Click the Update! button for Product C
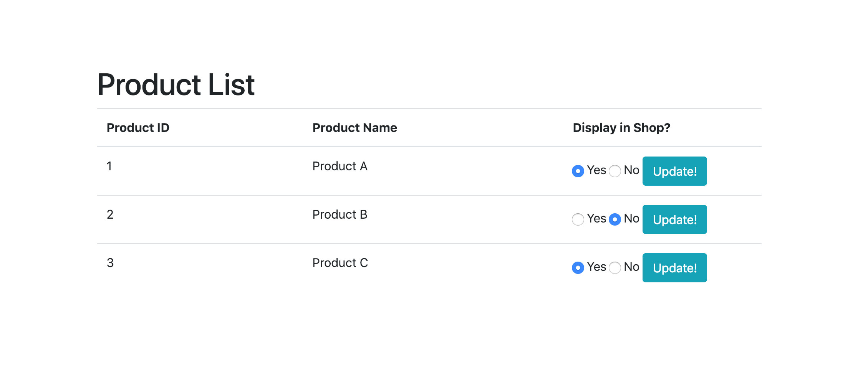This screenshot has height=389, width=868. [674, 268]
